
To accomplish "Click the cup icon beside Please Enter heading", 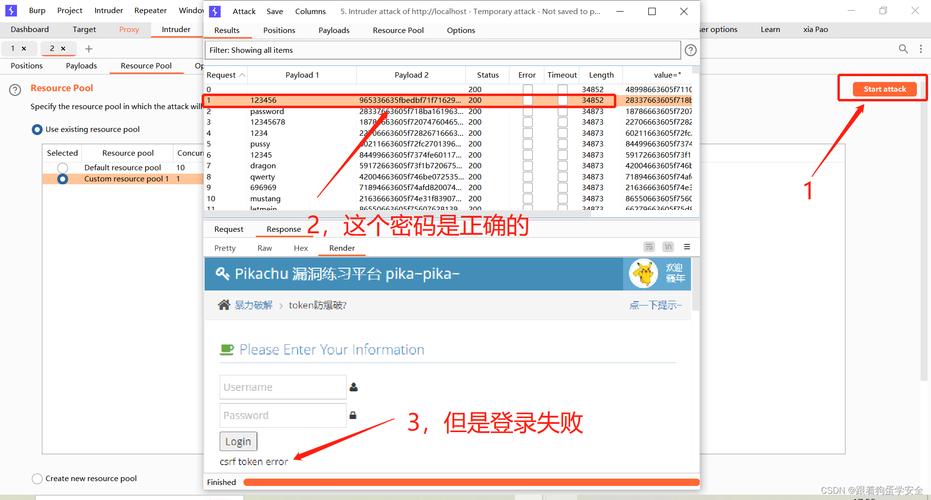I will (x=227, y=349).
